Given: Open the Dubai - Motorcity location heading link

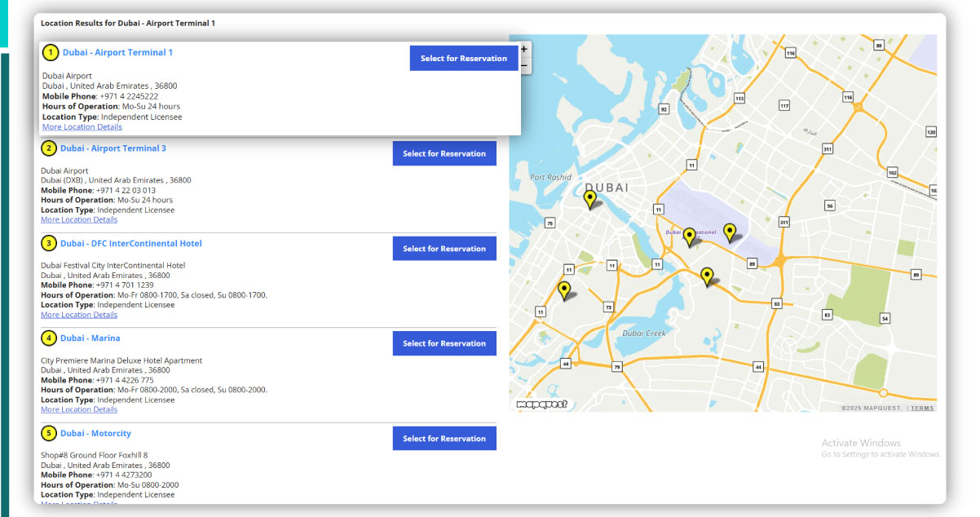Looking at the screenshot, I should point(95,433).
